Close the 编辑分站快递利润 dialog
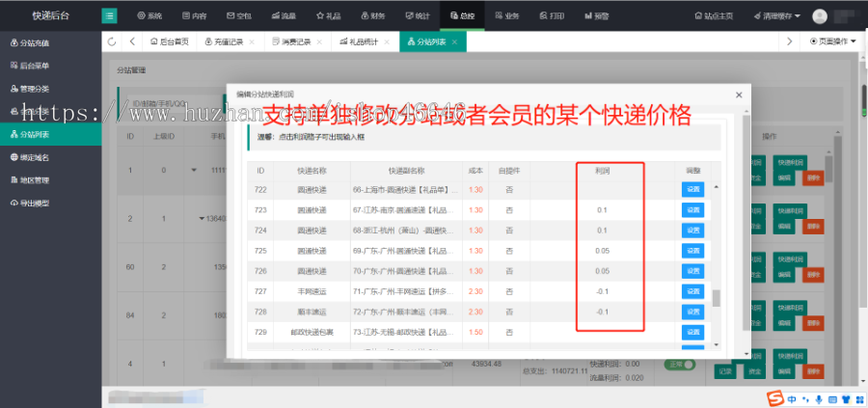The image size is (868, 408). point(739,95)
